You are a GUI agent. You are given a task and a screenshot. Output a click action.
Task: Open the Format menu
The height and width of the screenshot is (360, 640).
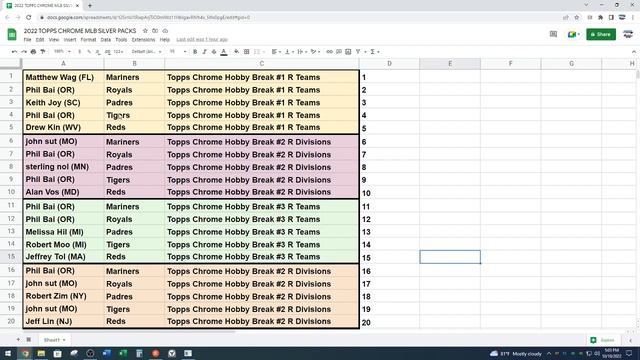coord(88,40)
